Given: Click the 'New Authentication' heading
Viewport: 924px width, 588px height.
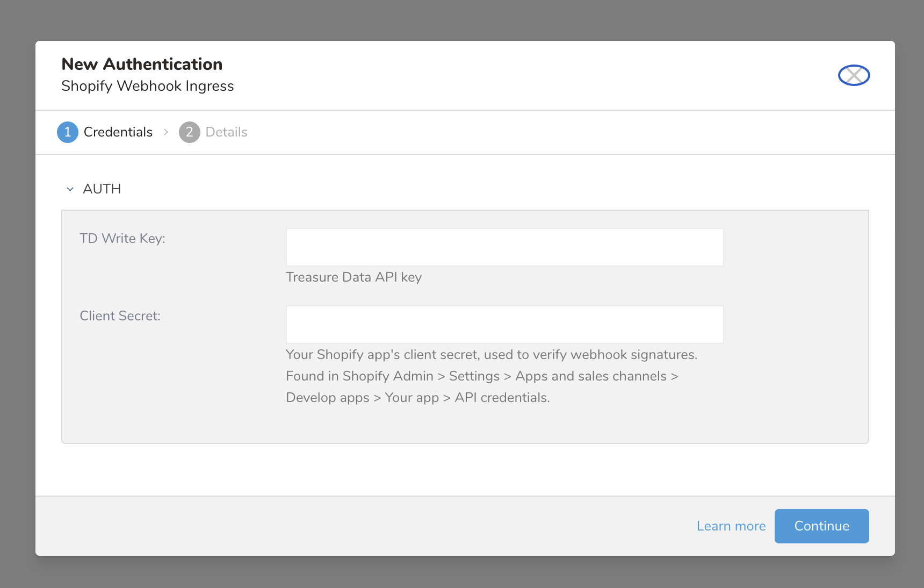Looking at the screenshot, I should [142, 64].
